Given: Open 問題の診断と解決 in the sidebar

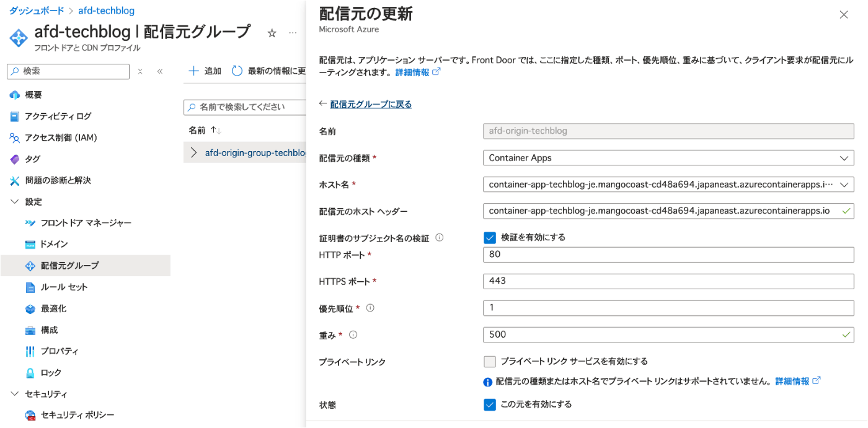Looking at the screenshot, I should pos(58,180).
